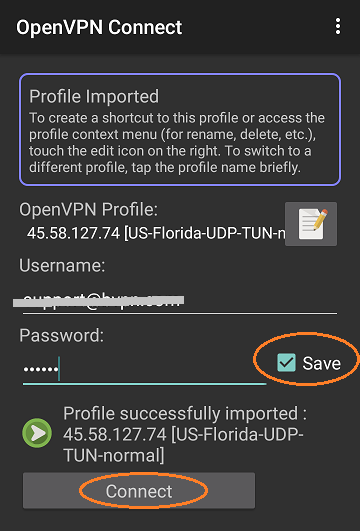Select the OpenVPN Profile label
Screen dimensions: 360x531
coord(88,210)
